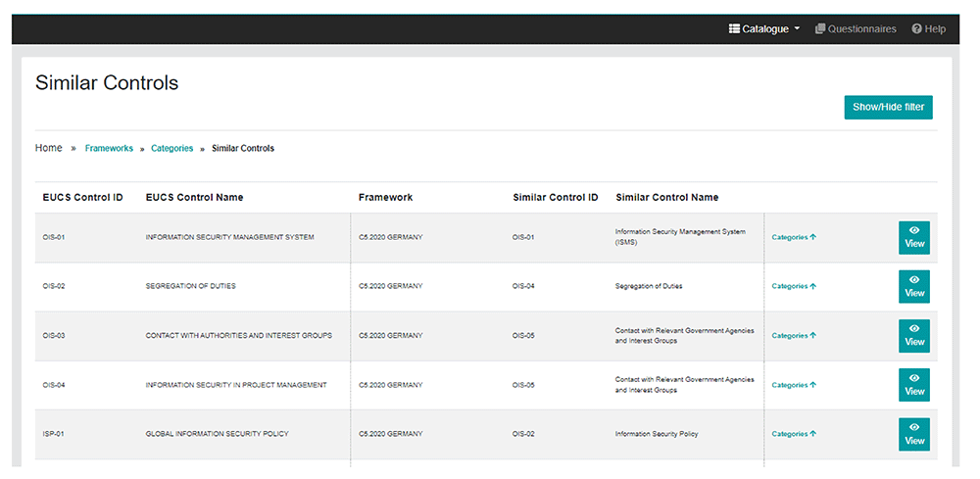View the OIS-04 Project Management row
The width and height of the screenshot is (980, 479).
(x=913, y=385)
